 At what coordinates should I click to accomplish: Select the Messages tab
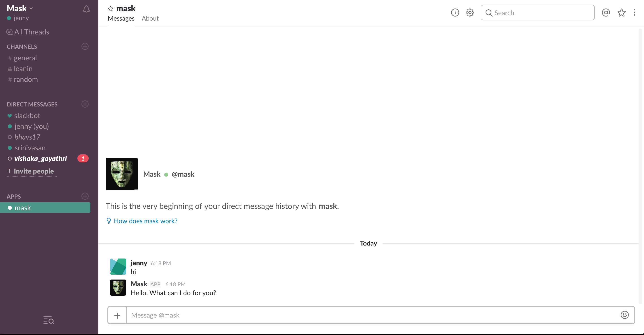tap(121, 19)
